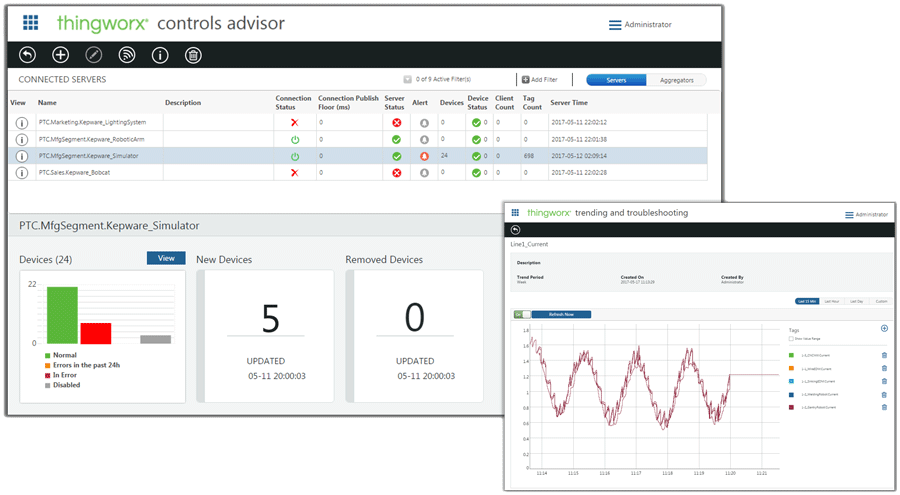Open the Administrator menu in controls advisor
The width and height of the screenshot is (900, 495).
640,25
